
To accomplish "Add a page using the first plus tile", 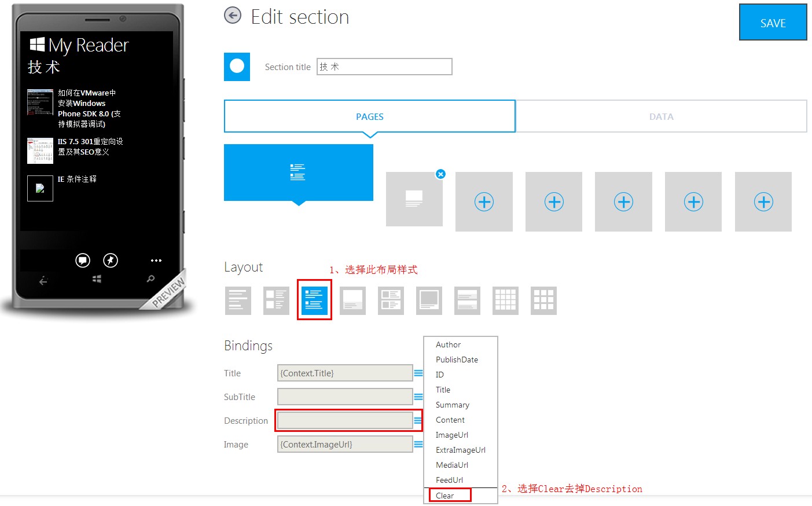I will [x=484, y=201].
